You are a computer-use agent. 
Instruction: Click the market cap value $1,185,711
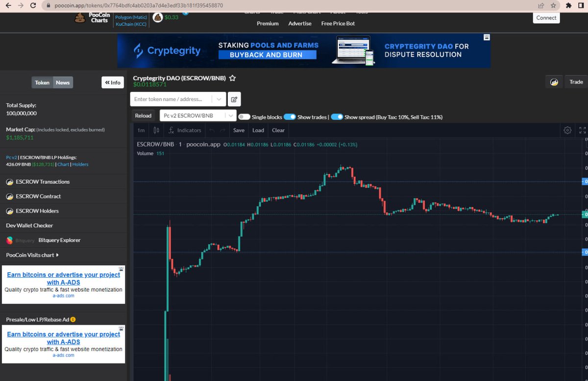(20, 138)
